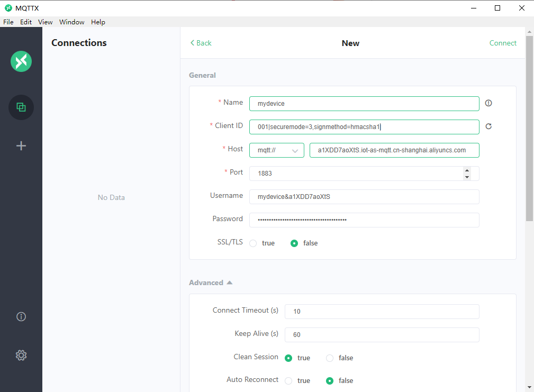
Task: Click the info icon beside the Name field
Action: pos(488,103)
